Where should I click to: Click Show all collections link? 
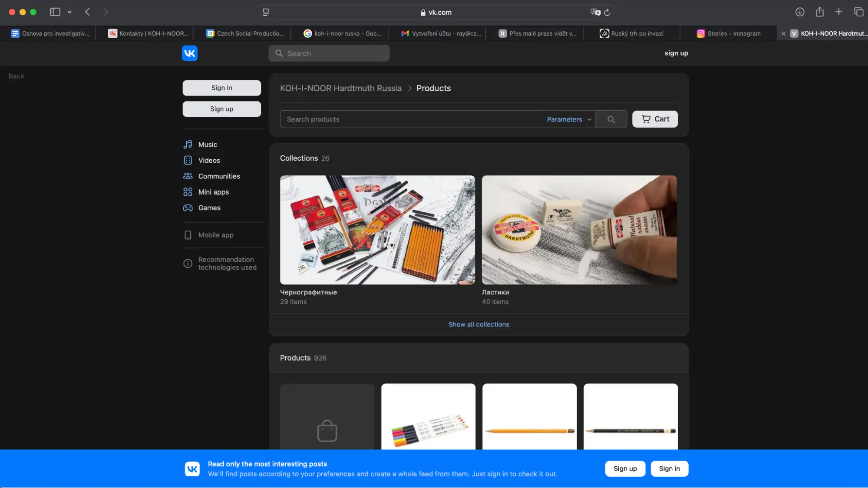(479, 324)
